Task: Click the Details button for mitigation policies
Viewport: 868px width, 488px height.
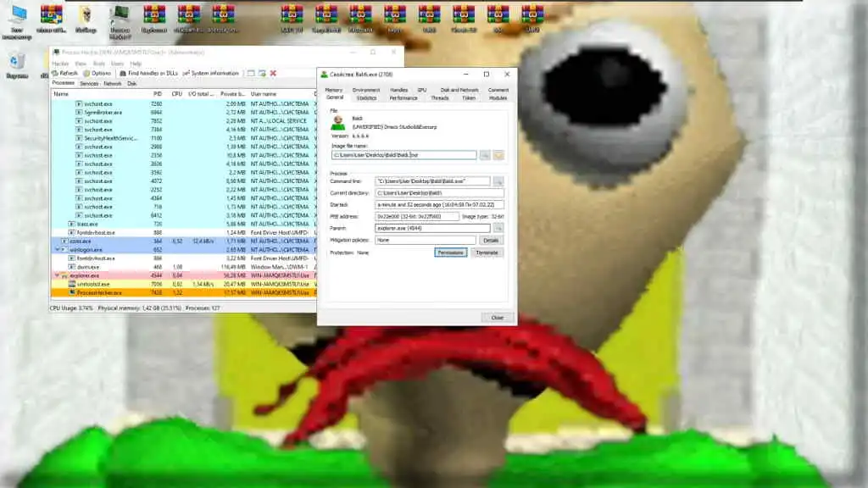Action: click(491, 240)
